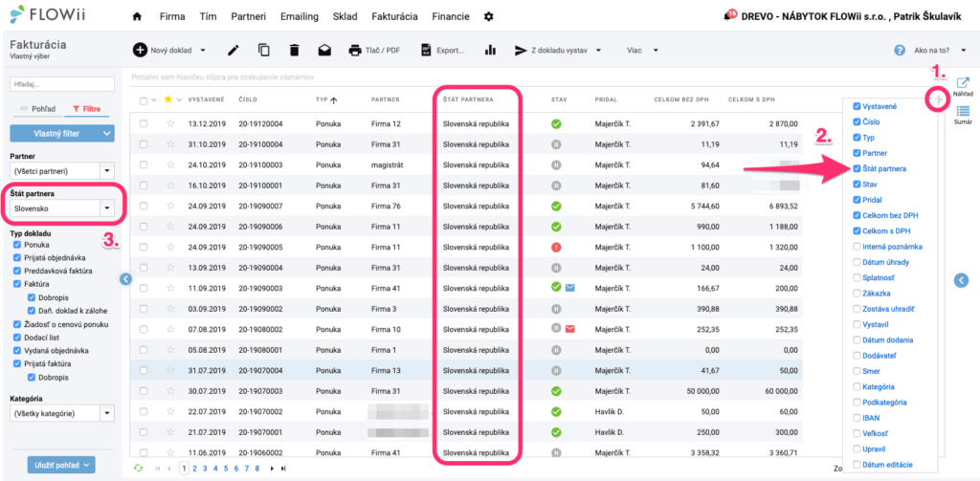Image resolution: width=980 pixels, height=481 pixels.
Task: Uncheck Ponuka document type
Action: click(x=17, y=245)
